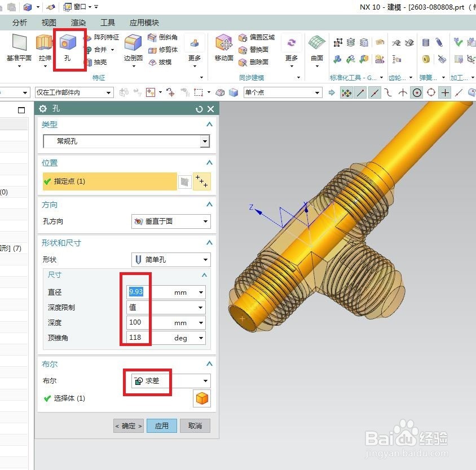This screenshot has width=476, height=470.
Task: Click Trim Body (修剪体)
Action: click(163, 50)
